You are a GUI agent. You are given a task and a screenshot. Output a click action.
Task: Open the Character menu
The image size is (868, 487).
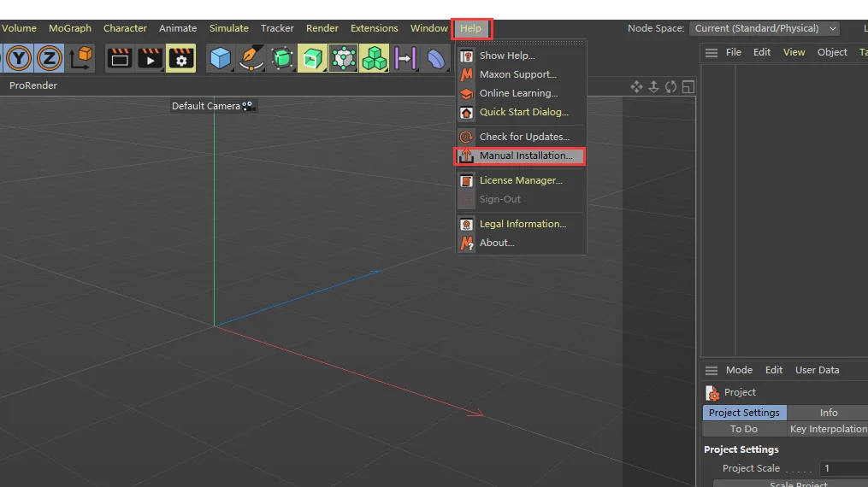point(125,28)
